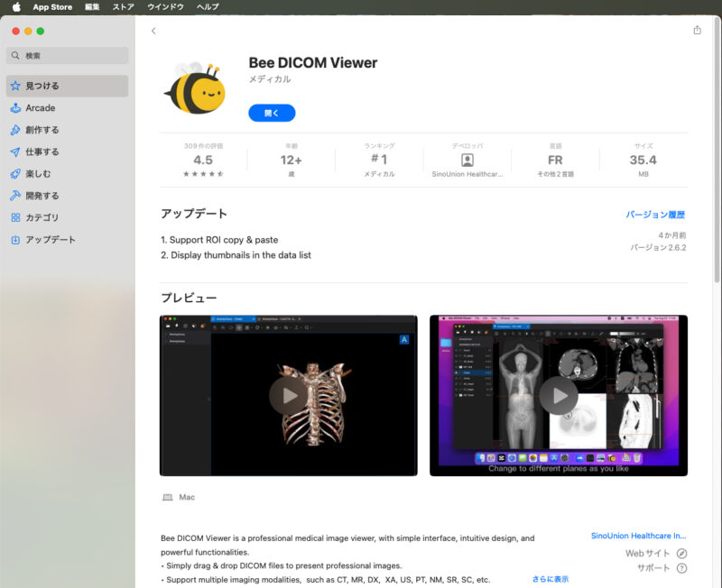Viewport: 722px width, 588px height.
Task: Open the App Store menu
Action: 52,7
